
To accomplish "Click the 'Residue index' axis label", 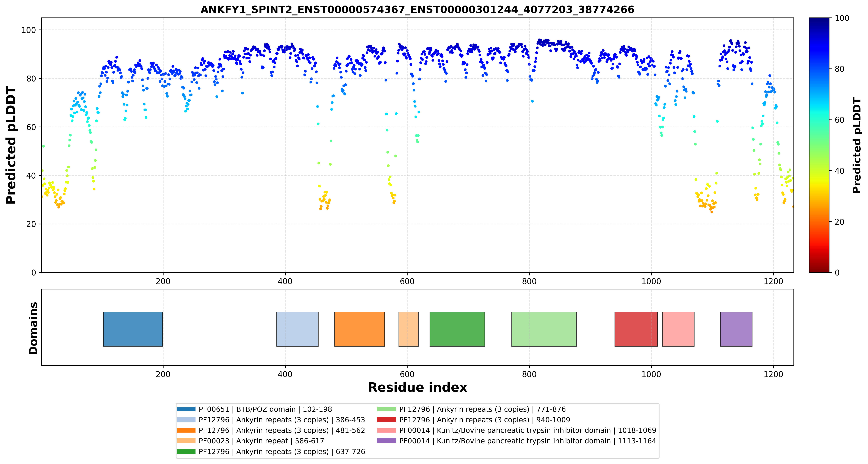I will (418, 387).
